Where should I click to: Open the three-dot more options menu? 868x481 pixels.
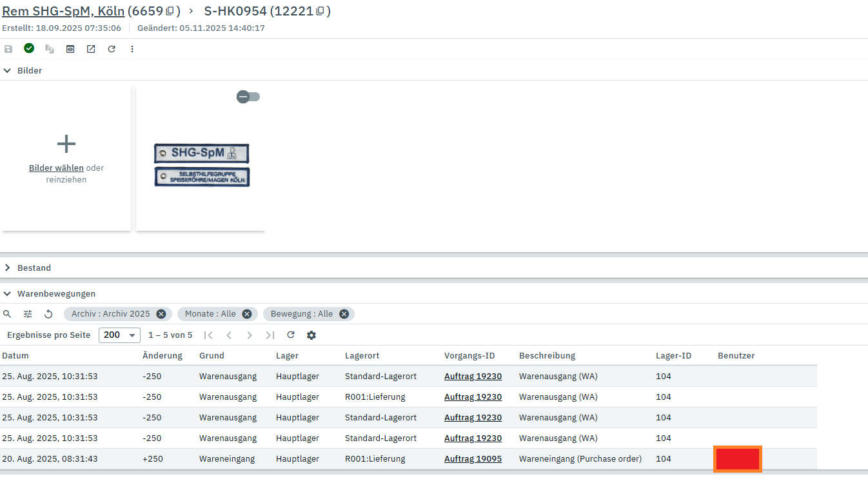(132, 49)
